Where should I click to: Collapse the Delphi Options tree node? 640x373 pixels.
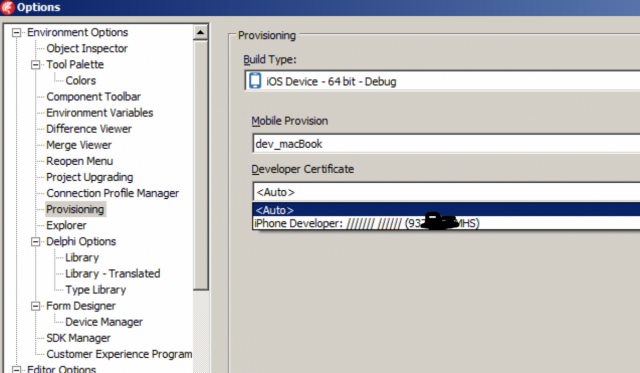(x=36, y=242)
